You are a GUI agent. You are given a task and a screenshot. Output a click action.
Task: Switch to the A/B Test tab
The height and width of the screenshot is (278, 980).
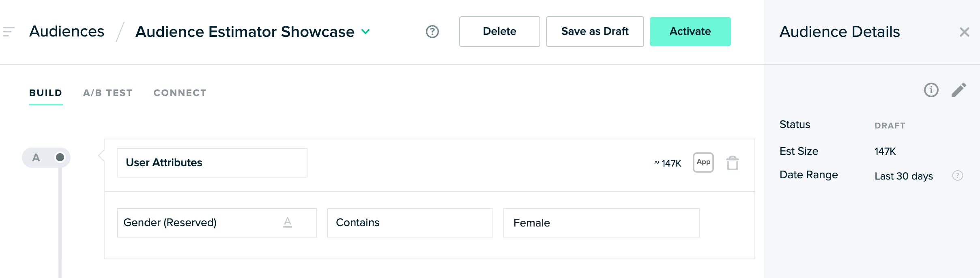[x=108, y=93]
